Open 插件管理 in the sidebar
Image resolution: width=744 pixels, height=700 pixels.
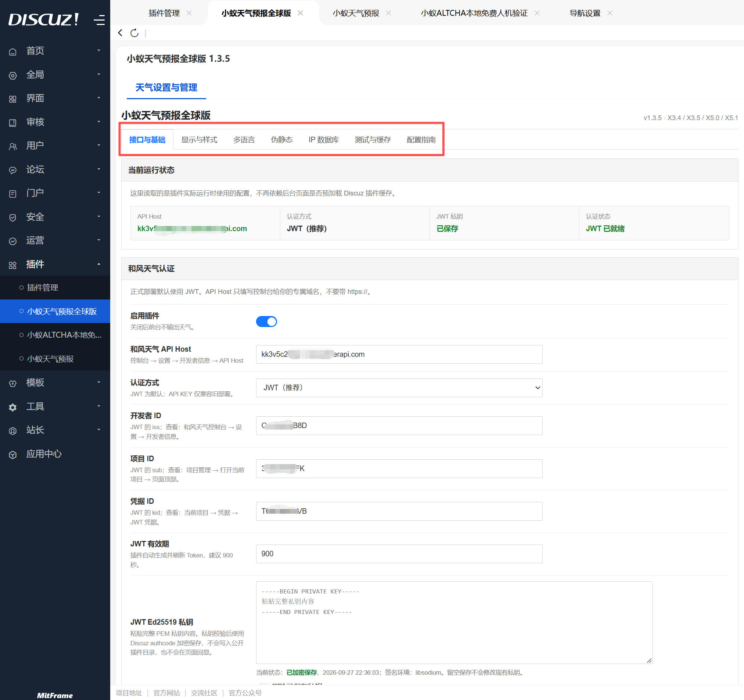click(x=55, y=287)
